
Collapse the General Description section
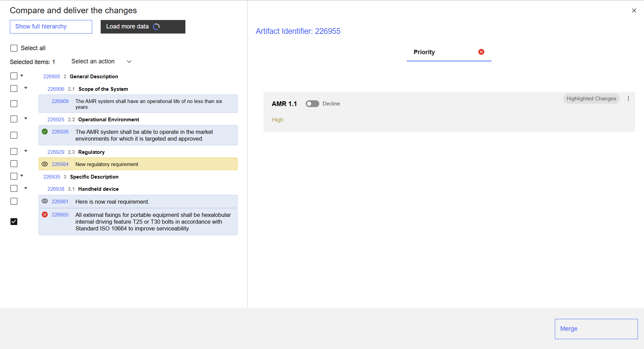point(22,76)
